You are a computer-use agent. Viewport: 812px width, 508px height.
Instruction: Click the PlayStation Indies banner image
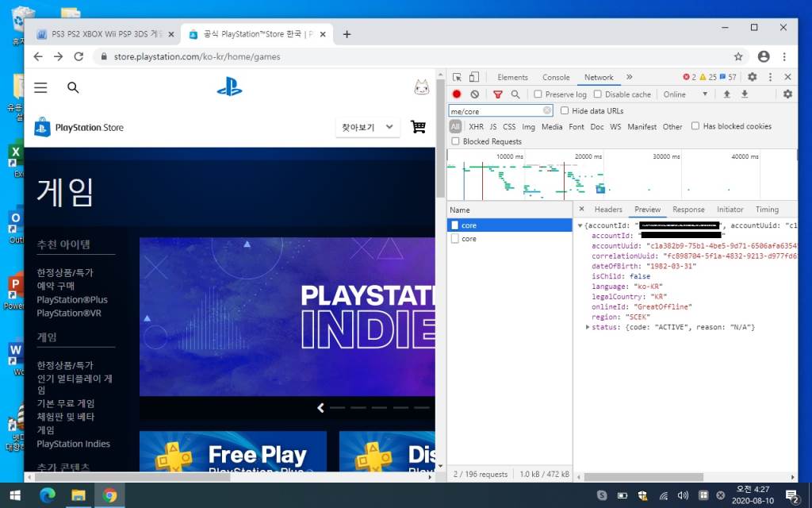287,317
